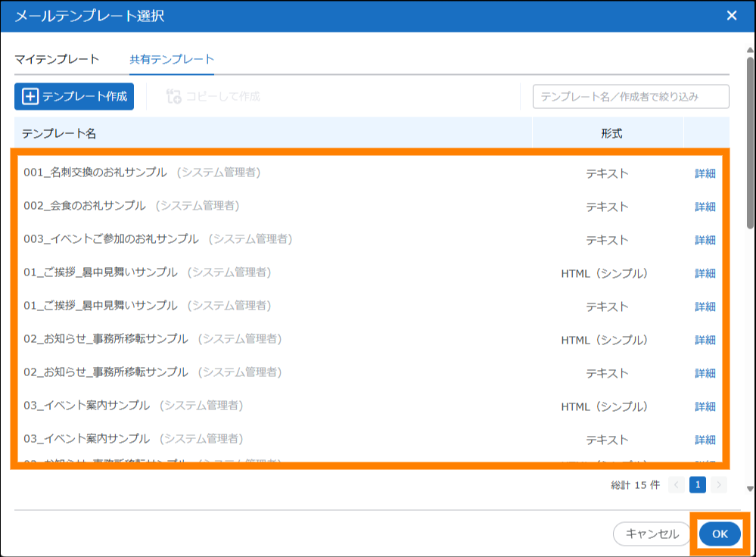
Task: Click the template name filter input field
Action: [x=630, y=97]
